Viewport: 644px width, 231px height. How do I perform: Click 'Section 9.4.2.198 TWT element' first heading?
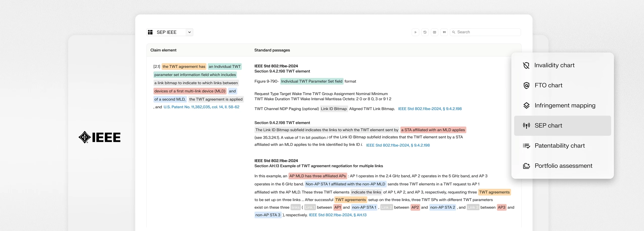click(282, 71)
